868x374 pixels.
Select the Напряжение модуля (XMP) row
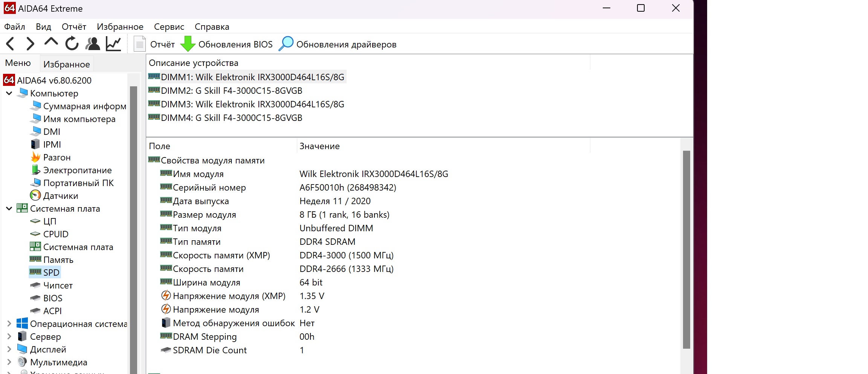click(x=242, y=296)
